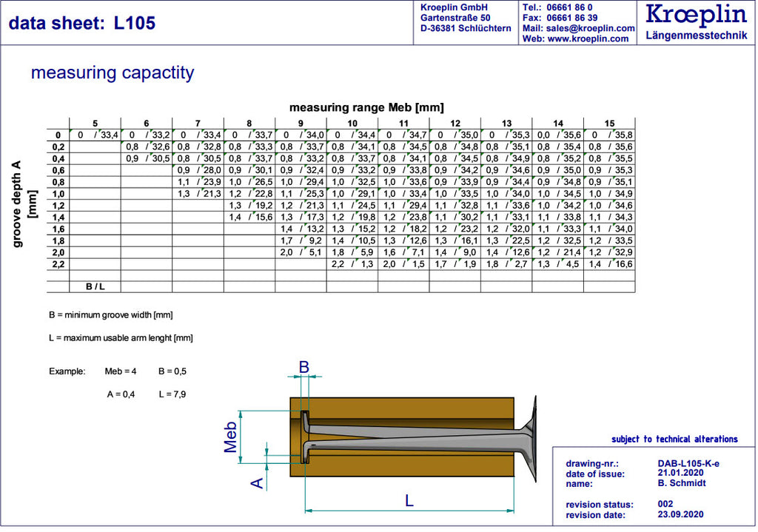
Task: Click the 'measuring range Meb [mm]' table header
Action: point(366,107)
